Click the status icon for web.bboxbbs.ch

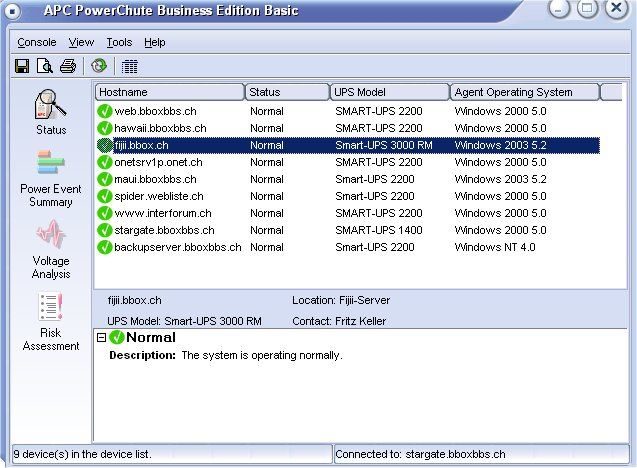[x=105, y=111]
